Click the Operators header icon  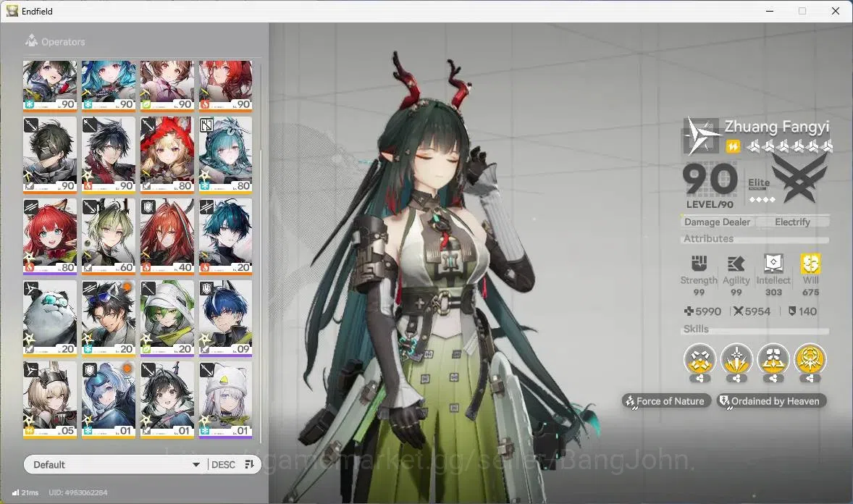point(31,41)
